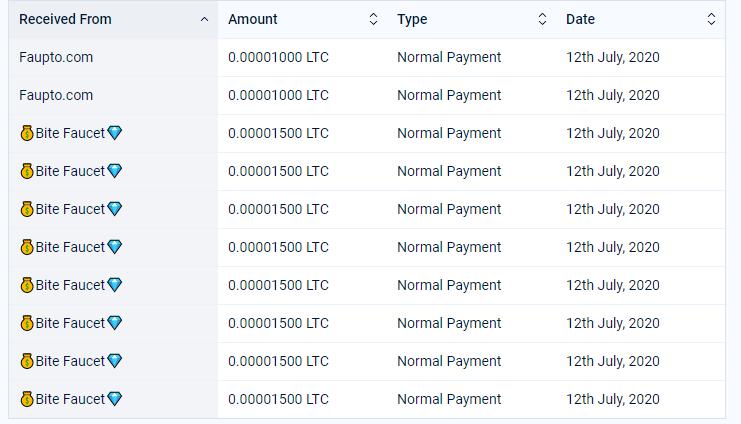Screen dimensions: 741x424
Task: Sort by Amount column header
Action: click(x=302, y=19)
